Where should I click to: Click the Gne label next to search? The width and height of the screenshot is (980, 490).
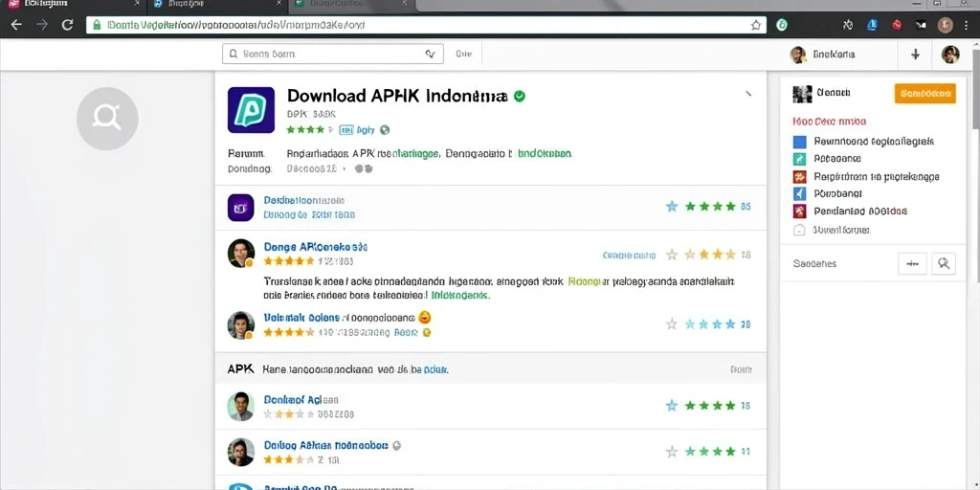click(463, 55)
